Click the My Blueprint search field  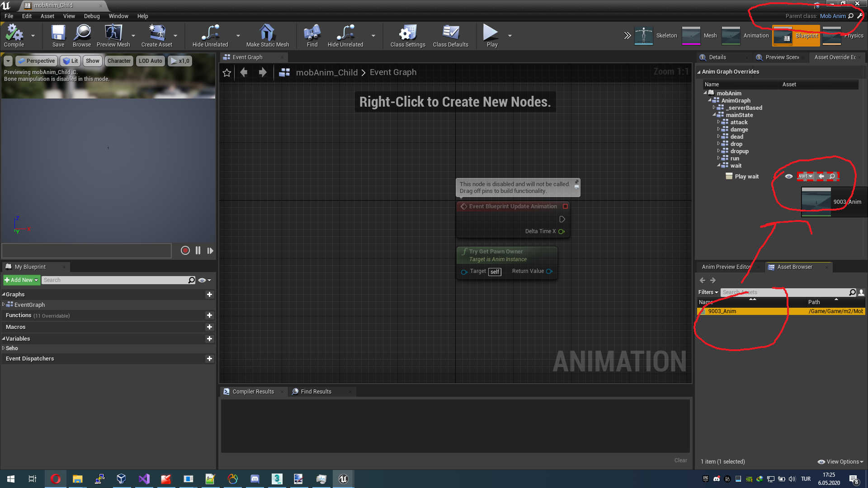pyautogui.click(x=119, y=280)
